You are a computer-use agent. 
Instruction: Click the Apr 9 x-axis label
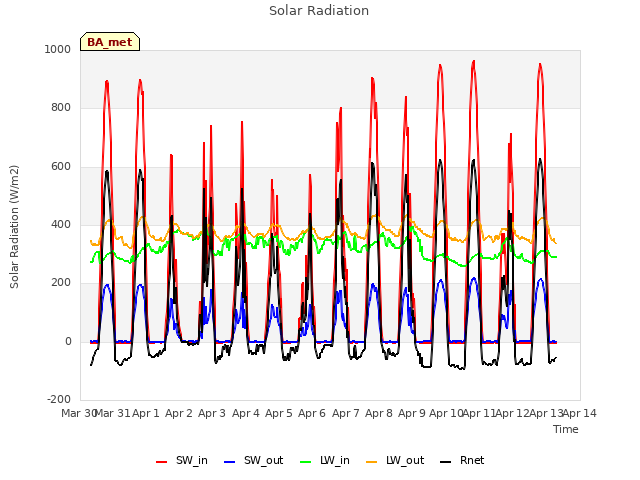tap(412, 413)
